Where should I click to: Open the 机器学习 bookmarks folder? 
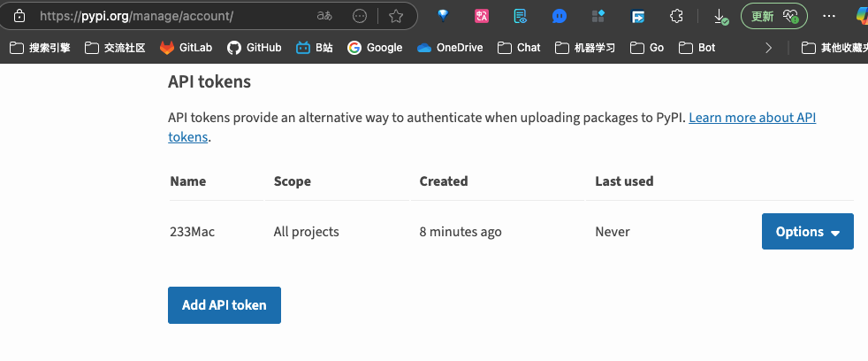click(x=585, y=48)
